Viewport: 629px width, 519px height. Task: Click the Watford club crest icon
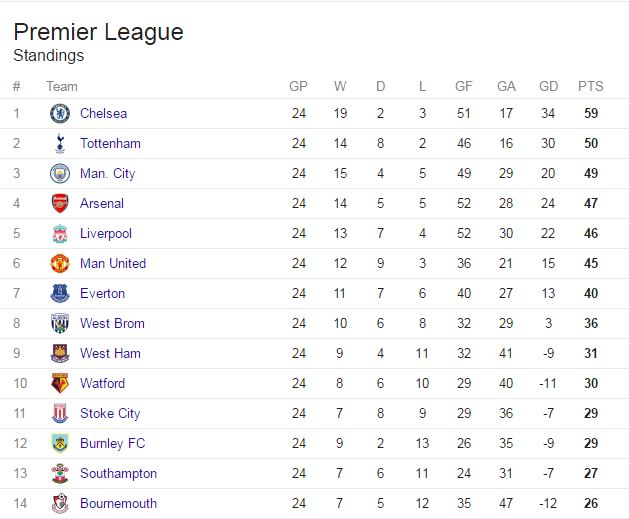click(x=60, y=383)
